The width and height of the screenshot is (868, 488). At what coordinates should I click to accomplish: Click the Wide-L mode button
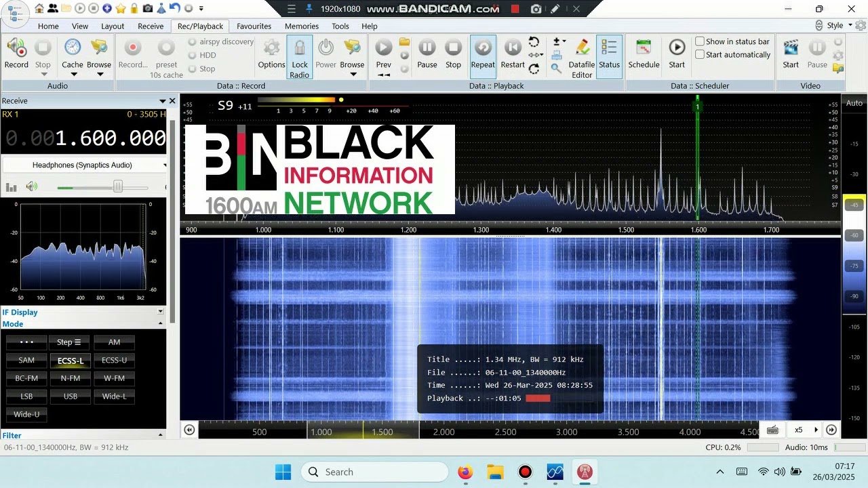click(x=114, y=396)
